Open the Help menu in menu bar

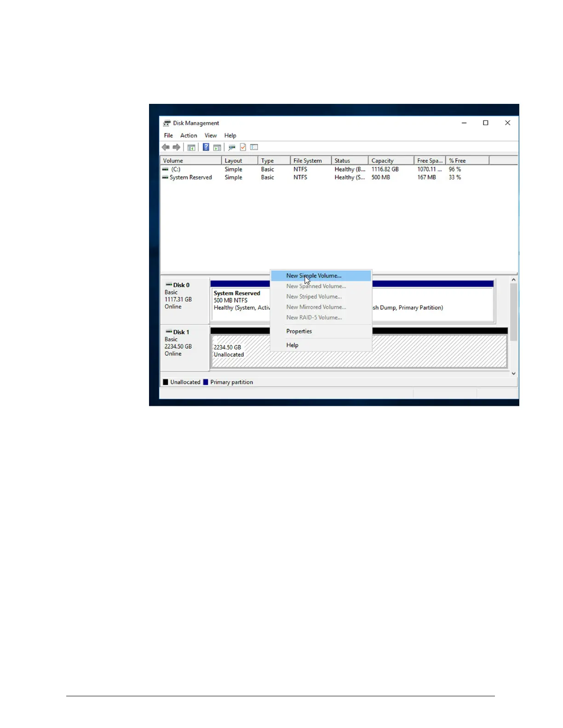click(230, 136)
